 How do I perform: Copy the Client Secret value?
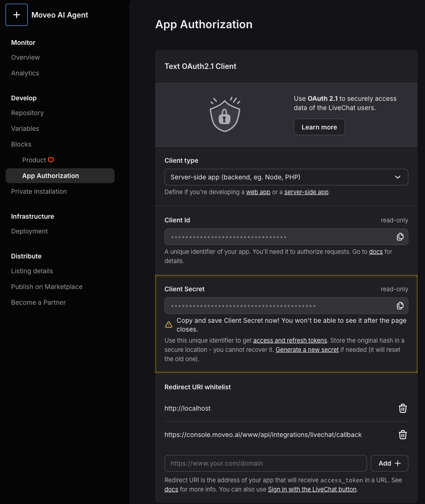point(400,306)
